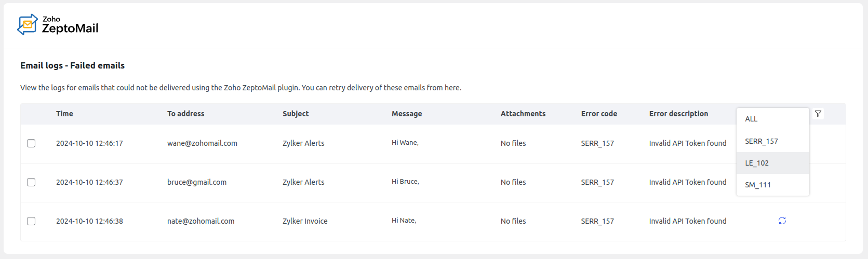The height and width of the screenshot is (259, 868).
Task: Tick the checkbox for bruce@gmail.com row
Action: pos(31,182)
